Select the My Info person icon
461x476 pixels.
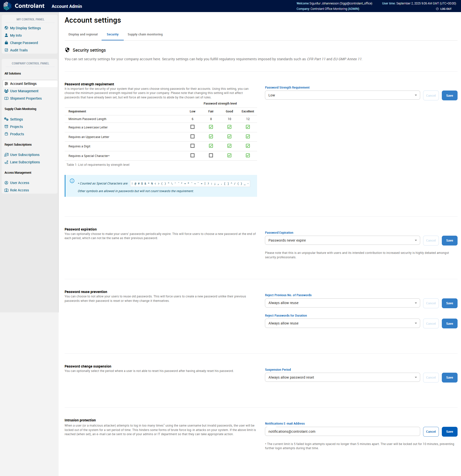tap(6, 35)
